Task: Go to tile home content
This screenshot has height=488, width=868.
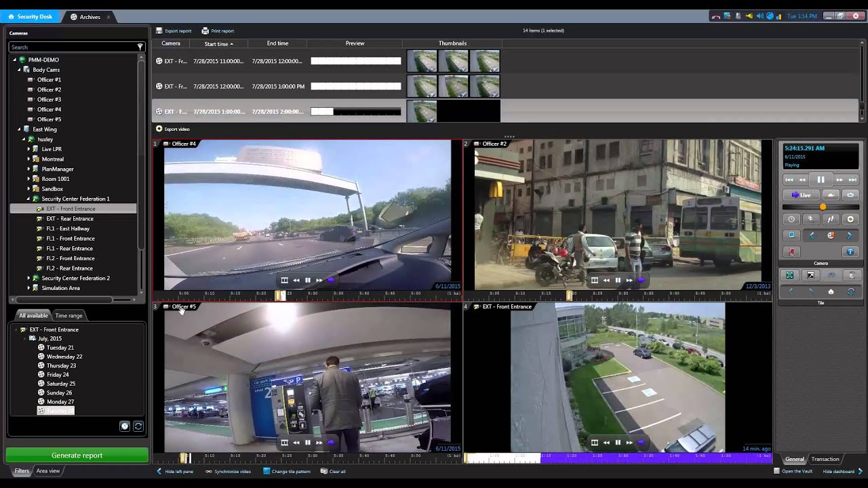Action: coord(831,291)
